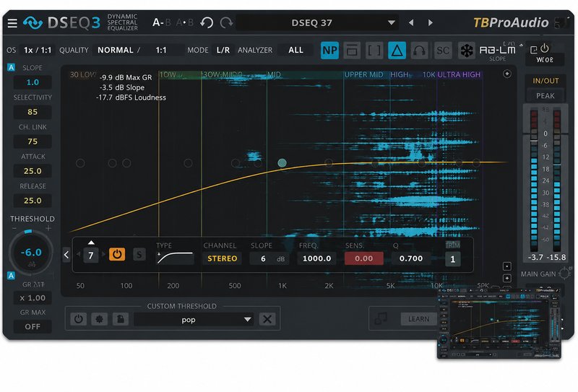Click the CH. LINK value 75
This screenshot has height=392, width=578.
pyautogui.click(x=33, y=141)
